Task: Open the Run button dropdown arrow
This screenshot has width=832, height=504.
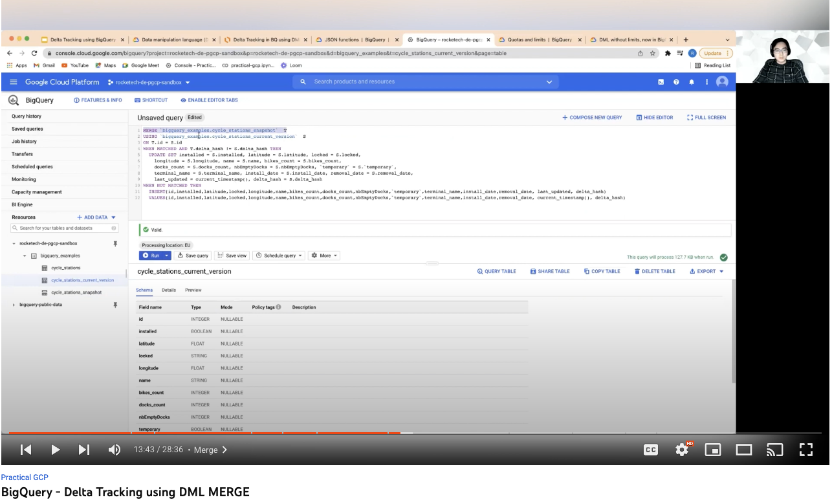Action: coord(166,256)
